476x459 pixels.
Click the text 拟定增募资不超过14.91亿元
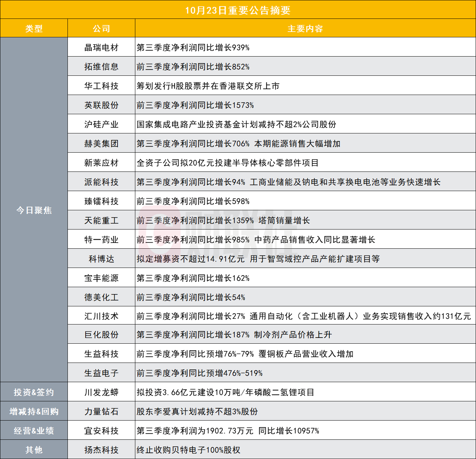(191, 259)
